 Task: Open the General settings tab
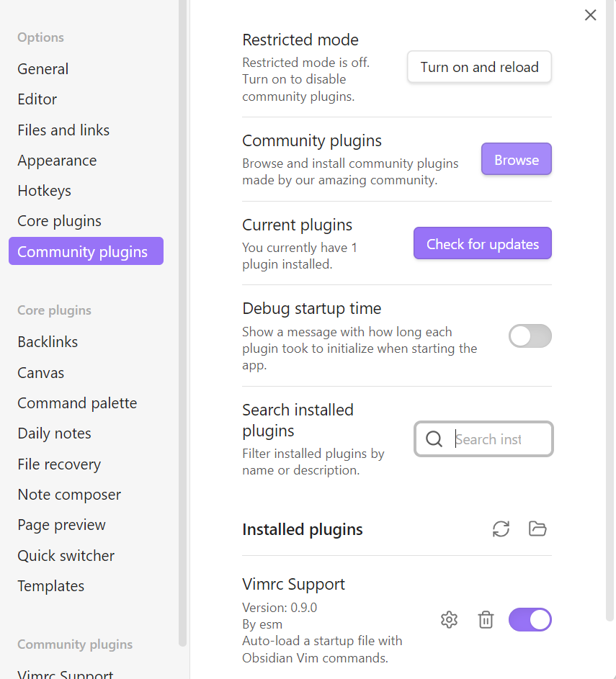43,69
